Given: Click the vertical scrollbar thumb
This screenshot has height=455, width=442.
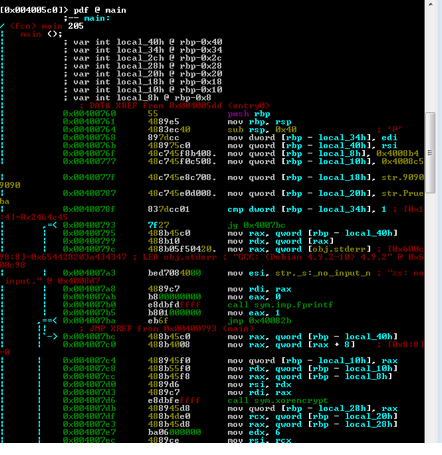Looking at the screenshot, I should (x=430, y=153).
